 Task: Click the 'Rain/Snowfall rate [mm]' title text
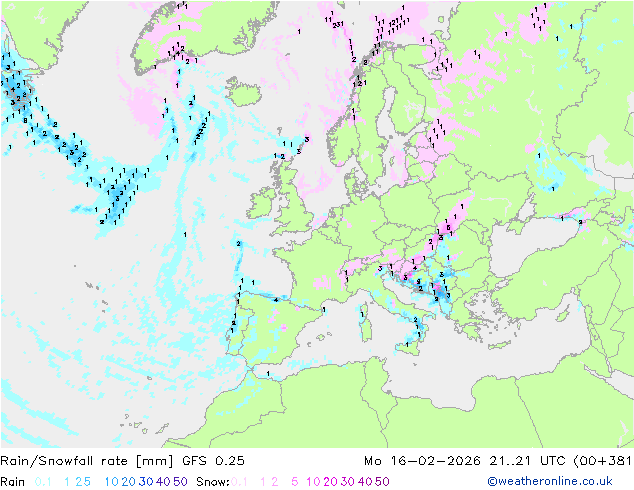coord(87,461)
